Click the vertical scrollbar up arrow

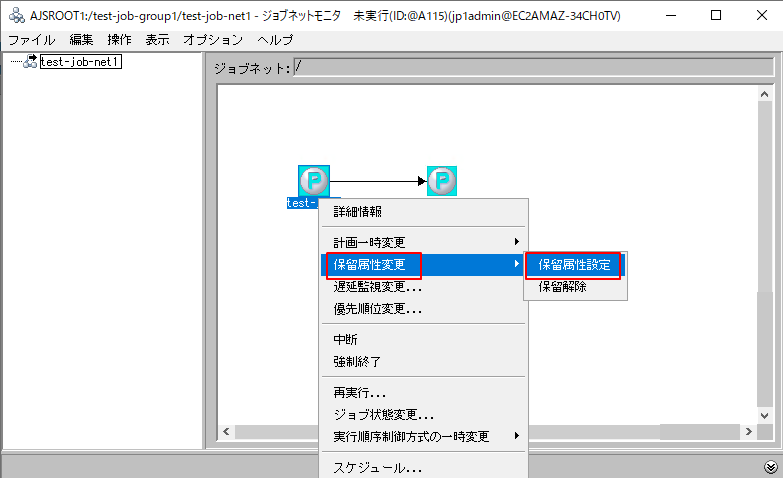point(765,94)
